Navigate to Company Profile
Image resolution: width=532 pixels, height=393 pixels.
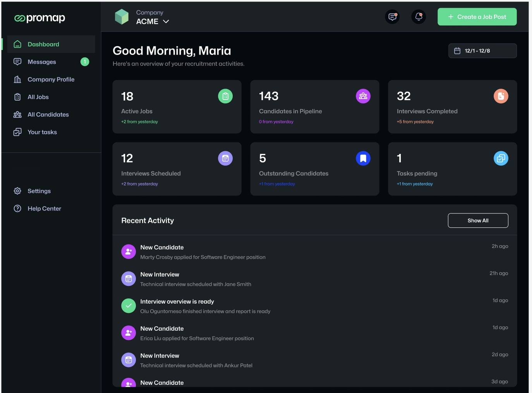tap(51, 79)
